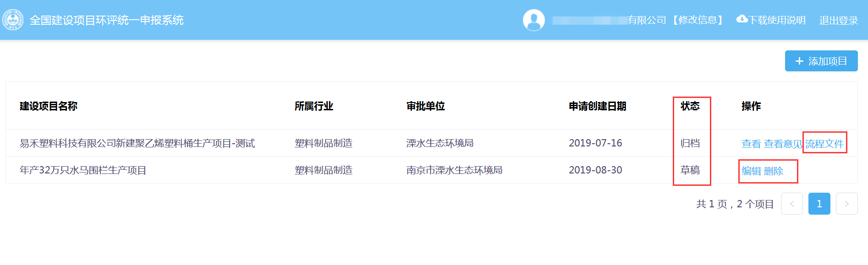
Task: Click the 添加项目 button
Action: click(821, 61)
